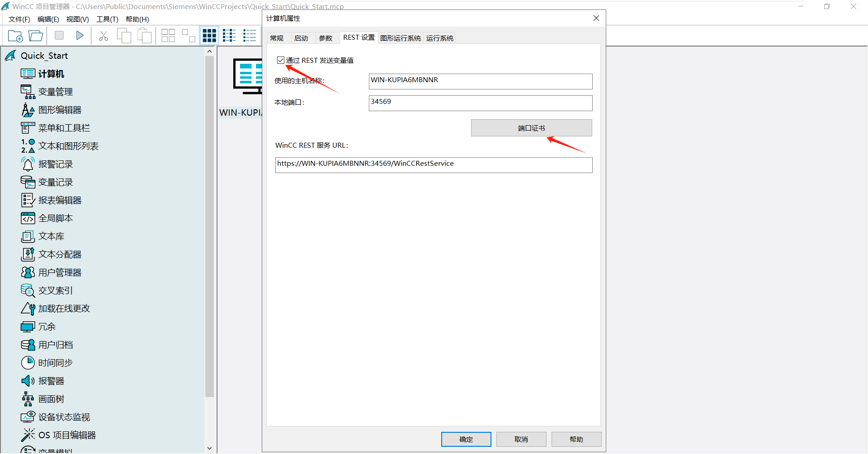Open 文本库 tree item
868x454 pixels.
point(42,236)
